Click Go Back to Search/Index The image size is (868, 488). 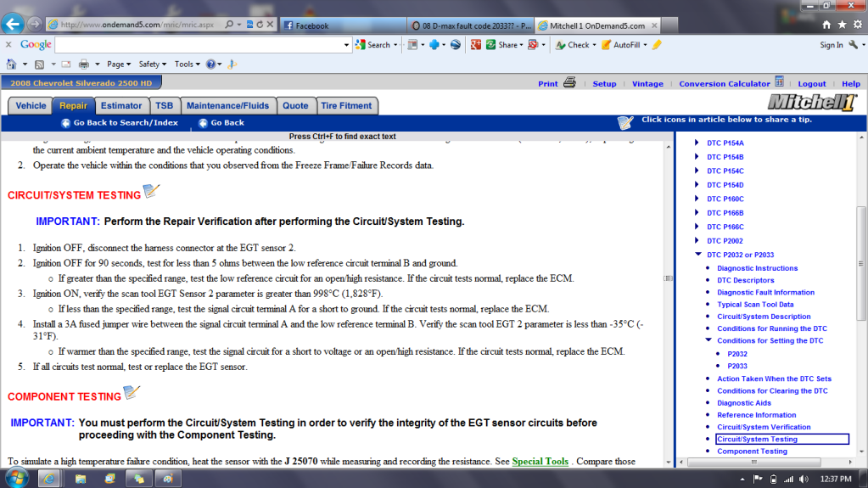point(120,123)
